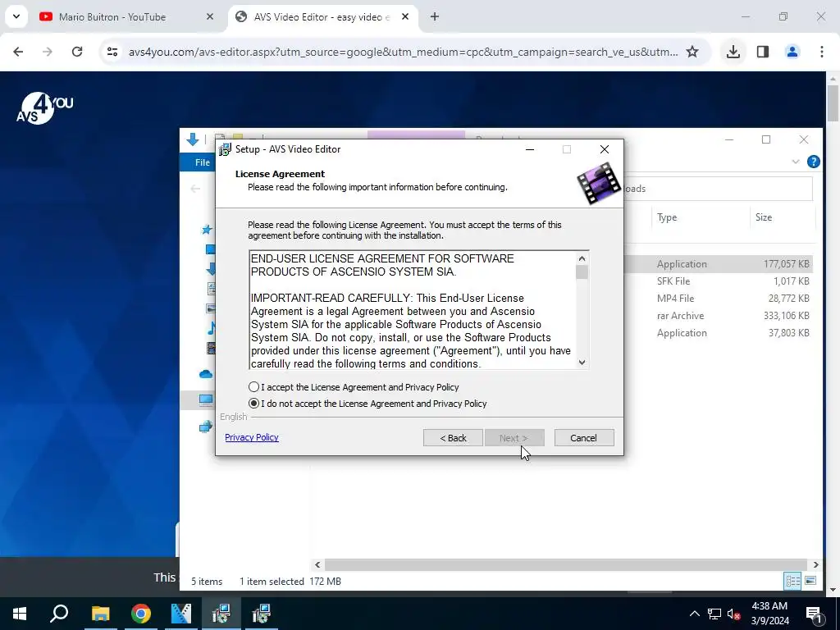Click the greyed-out 'Next >' setup button
This screenshot has width=840, height=630.
click(x=514, y=438)
